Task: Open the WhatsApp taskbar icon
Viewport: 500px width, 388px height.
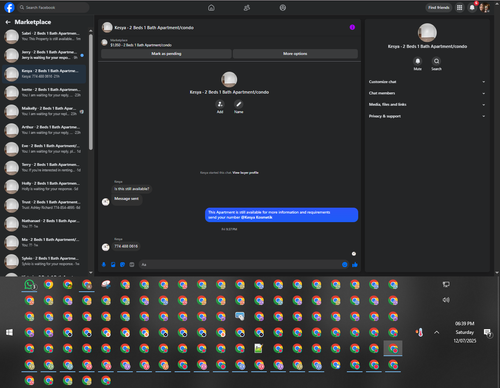Action: tap(29, 285)
